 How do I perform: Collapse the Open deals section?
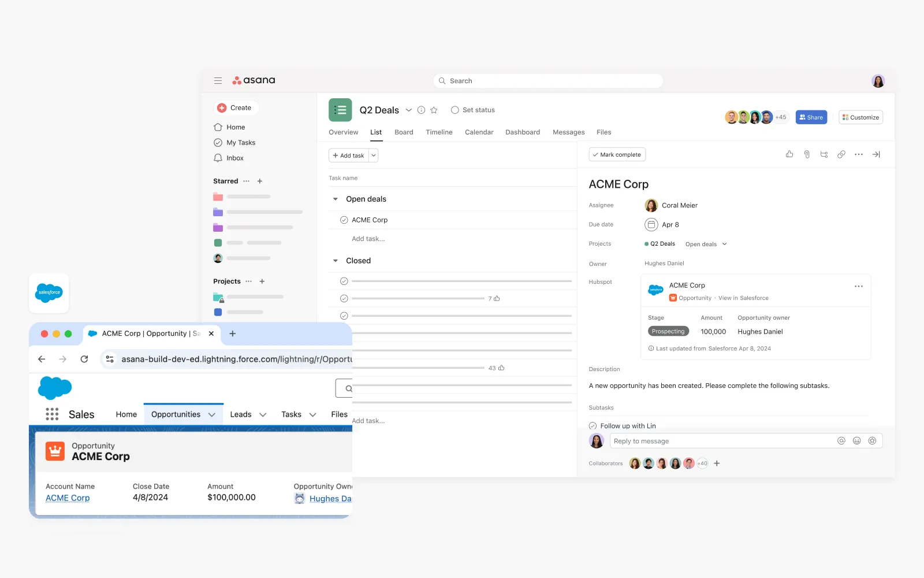336,199
